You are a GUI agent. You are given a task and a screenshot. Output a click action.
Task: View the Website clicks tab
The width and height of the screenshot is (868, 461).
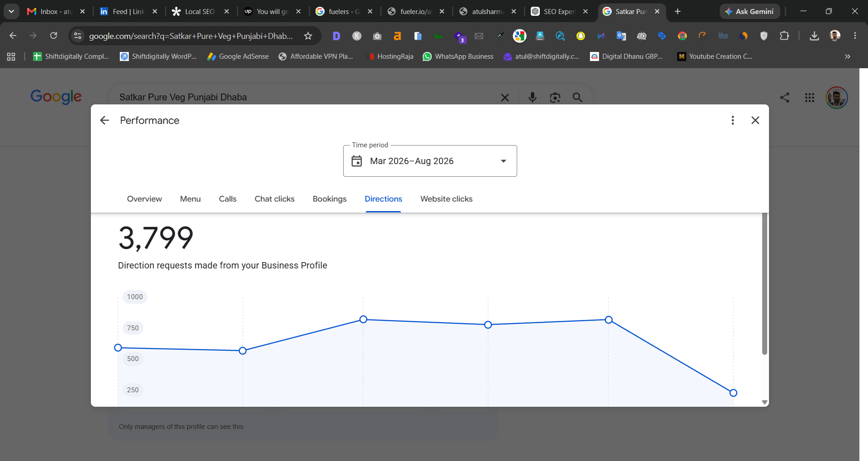446,199
